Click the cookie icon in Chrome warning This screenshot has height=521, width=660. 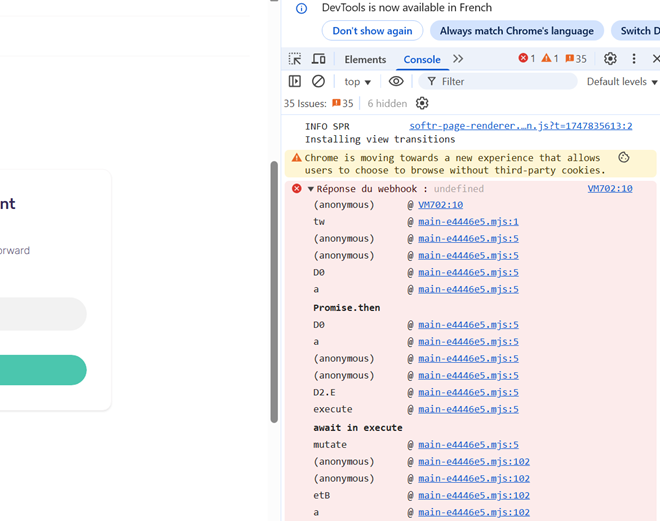(624, 157)
